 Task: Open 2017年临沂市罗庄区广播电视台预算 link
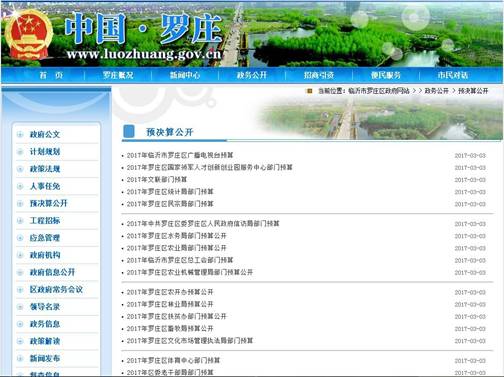tap(180, 155)
